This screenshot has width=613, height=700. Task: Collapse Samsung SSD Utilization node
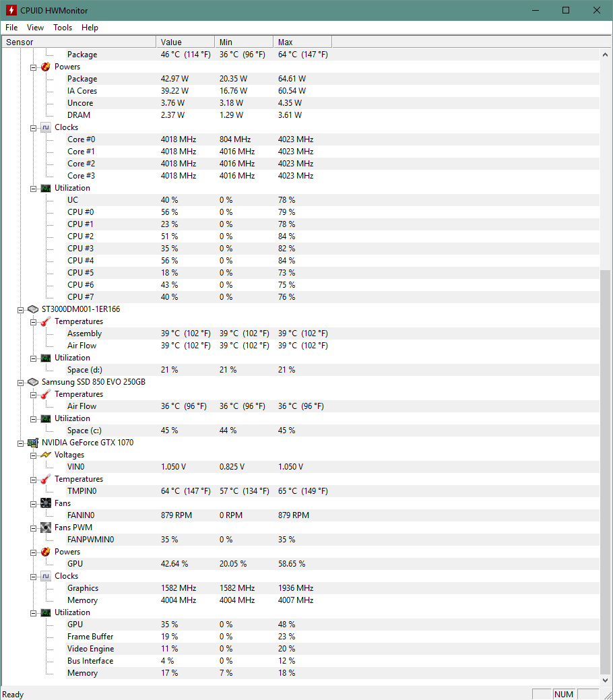[x=33, y=420]
